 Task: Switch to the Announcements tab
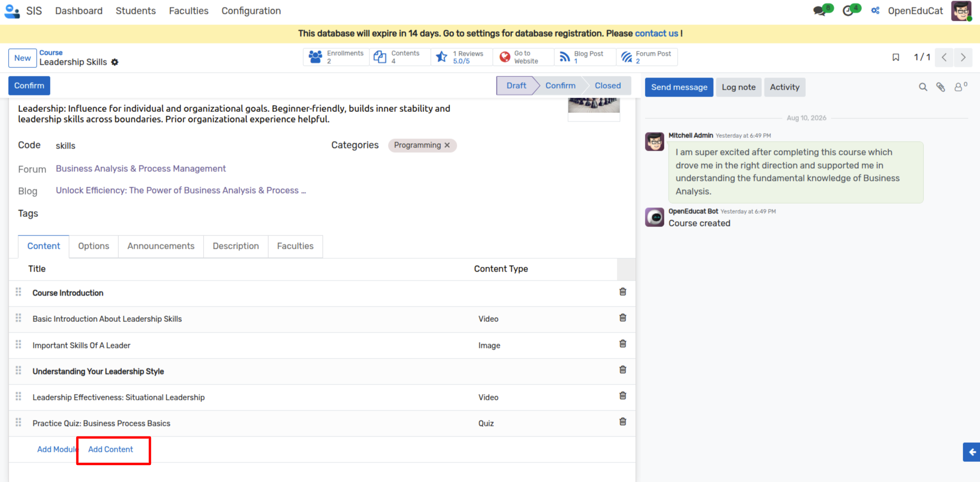(161, 246)
